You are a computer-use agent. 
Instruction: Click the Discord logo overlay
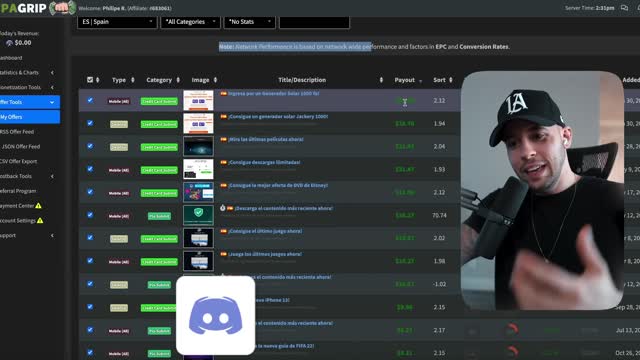(x=216, y=315)
